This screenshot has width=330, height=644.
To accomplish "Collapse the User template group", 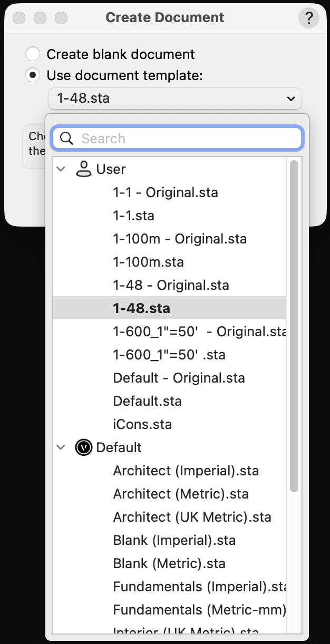I will [61, 169].
